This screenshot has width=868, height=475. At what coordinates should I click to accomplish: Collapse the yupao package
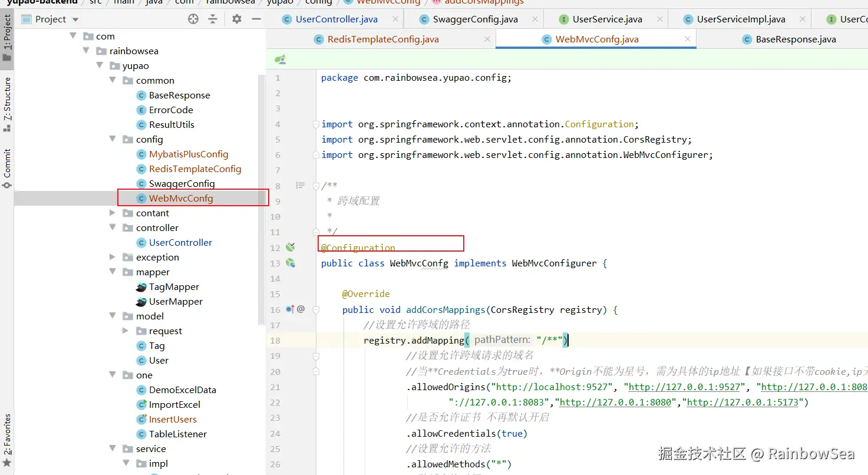click(100, 65)
